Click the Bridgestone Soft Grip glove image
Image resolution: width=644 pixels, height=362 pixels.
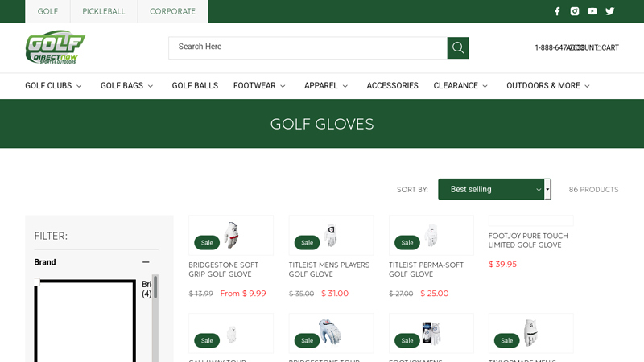pos(231,235)
